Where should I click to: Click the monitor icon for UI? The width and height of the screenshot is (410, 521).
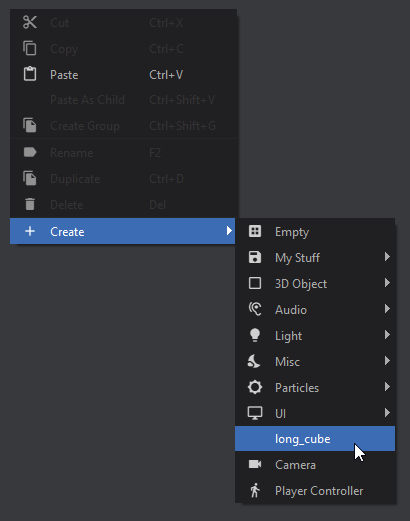click(x=255, y=413)
